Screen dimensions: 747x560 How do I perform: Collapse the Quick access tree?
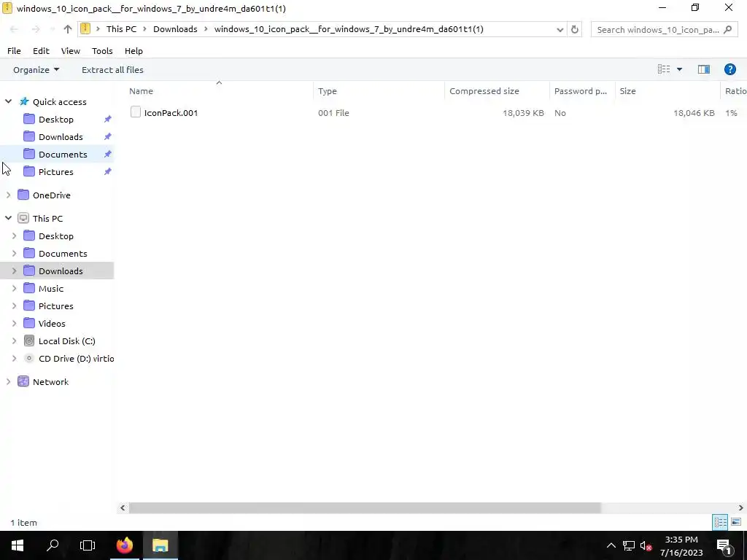point(8,101)
